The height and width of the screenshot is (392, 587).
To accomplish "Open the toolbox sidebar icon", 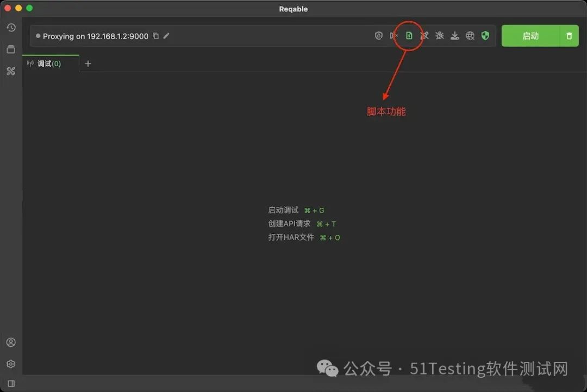I will coord(11,71).
